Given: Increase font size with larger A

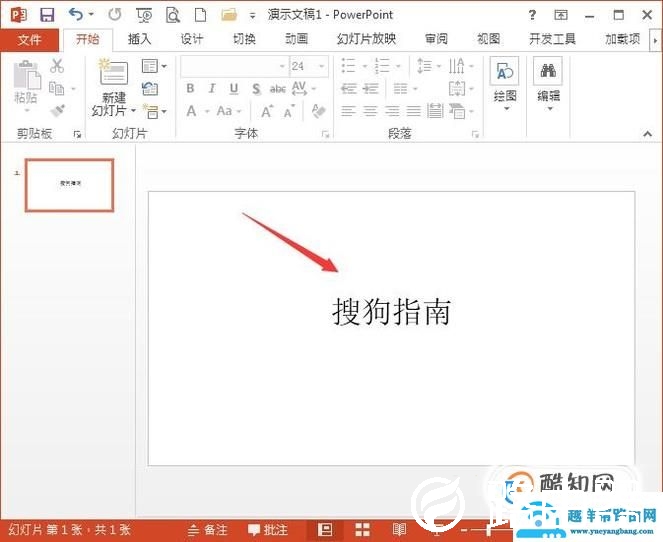Looking at the screenshot, I should [x=266, y=112].
